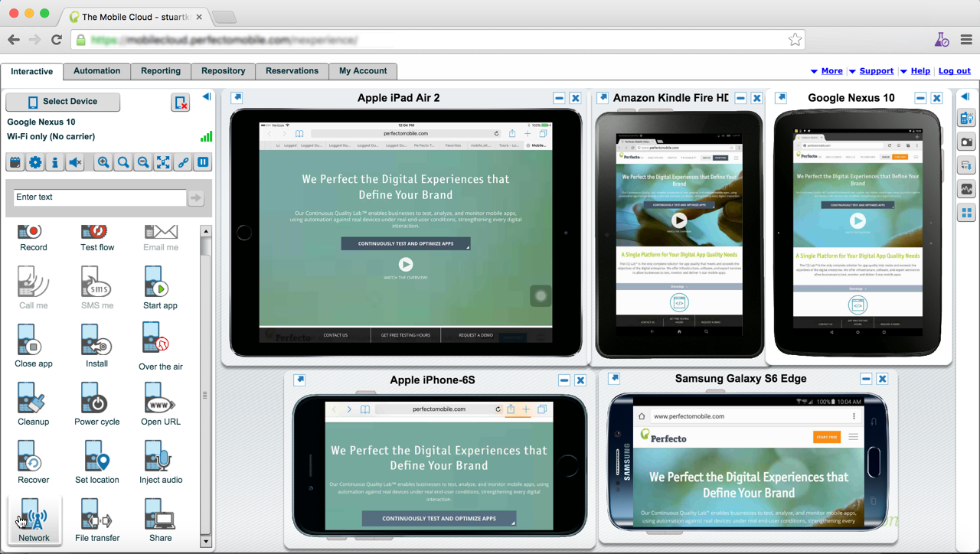Image resolution: width=980 pixels, height=554 pixels.
Task: Toggle the pin on Google Nexus 10 panel
Action: 781,98
